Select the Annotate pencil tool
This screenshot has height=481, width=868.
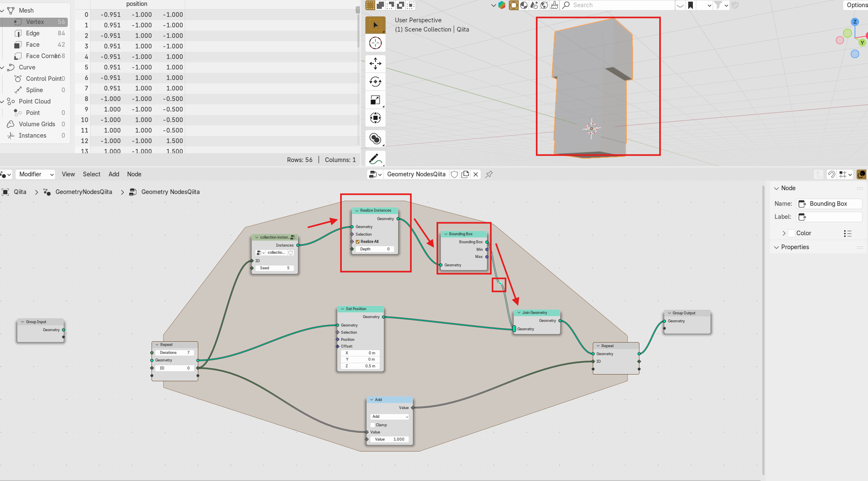coord(375,159)
